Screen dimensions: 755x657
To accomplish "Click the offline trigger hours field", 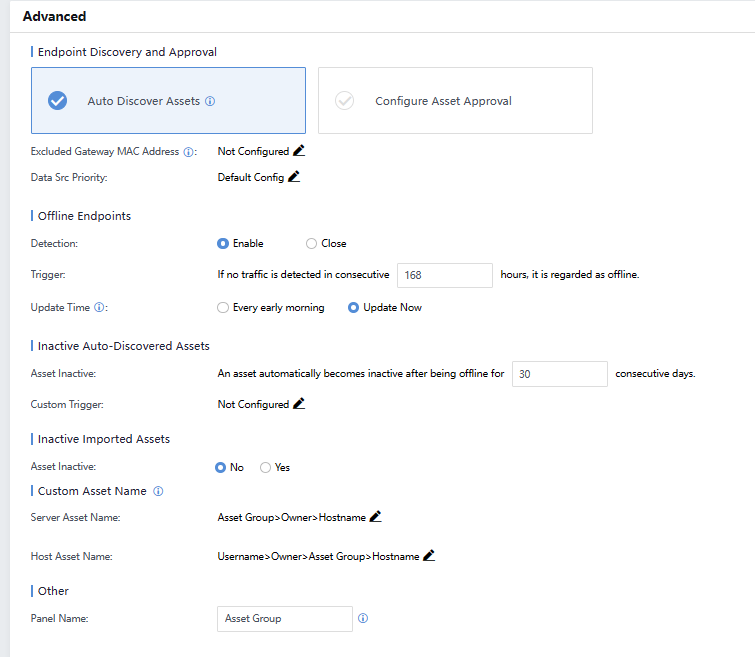I will click(445, 275).
